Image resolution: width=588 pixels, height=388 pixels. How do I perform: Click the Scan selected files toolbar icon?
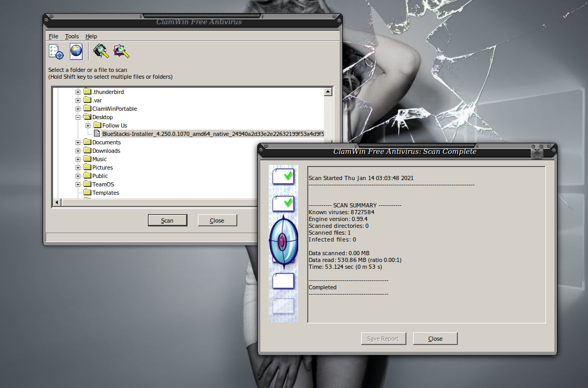pyautogui.click(x=121, y=51)
